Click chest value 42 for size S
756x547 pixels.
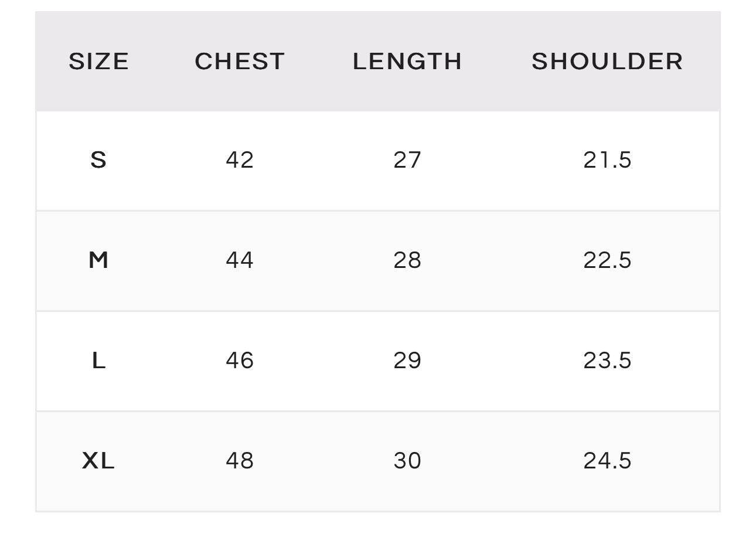240,160
